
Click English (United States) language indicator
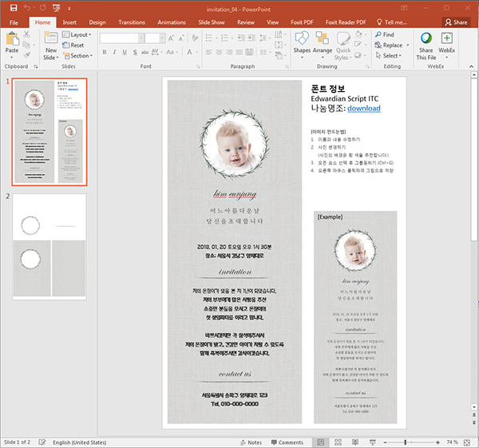click(x=80, y=442)
